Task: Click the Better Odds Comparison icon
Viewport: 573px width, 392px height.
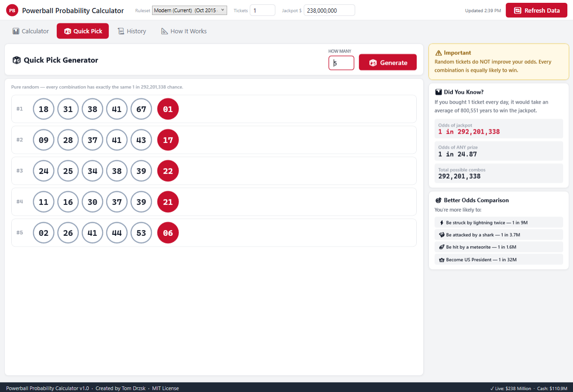Action: [x=438, y=200]
